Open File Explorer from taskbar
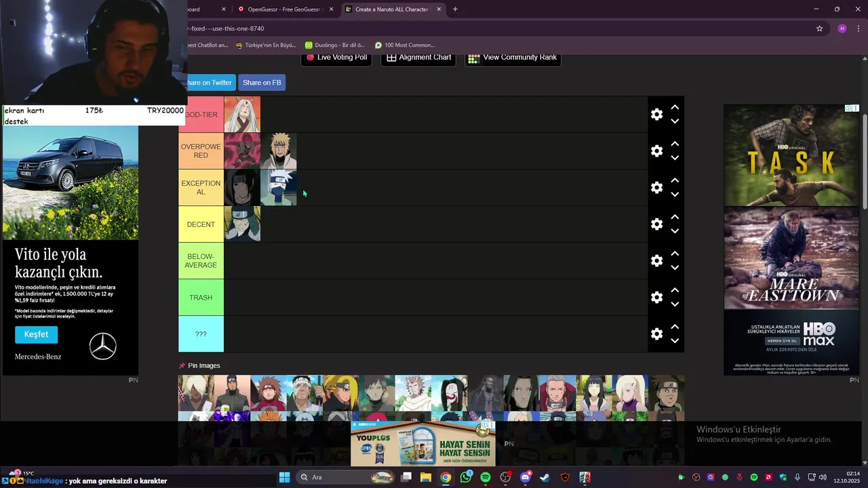 pyautogui.click(x=425, y=477)
